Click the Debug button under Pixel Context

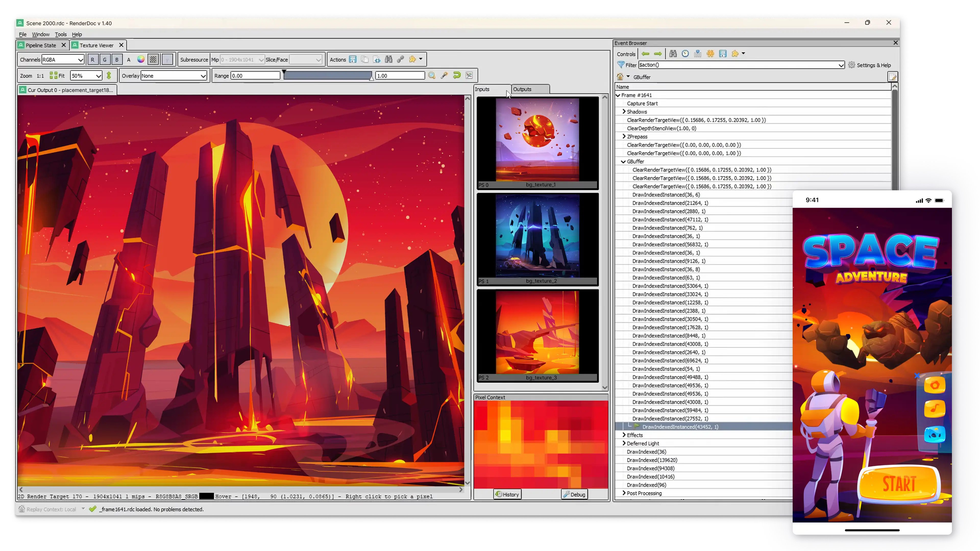[574, 494]
